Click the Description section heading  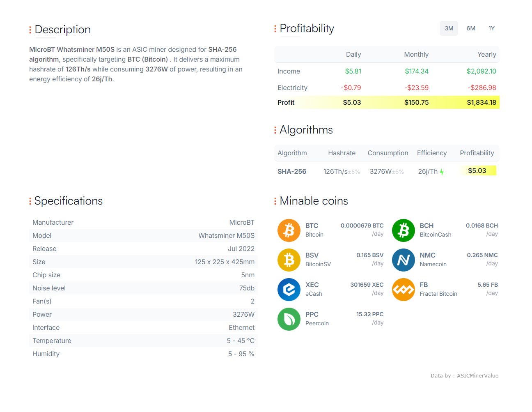click(63, 30)
